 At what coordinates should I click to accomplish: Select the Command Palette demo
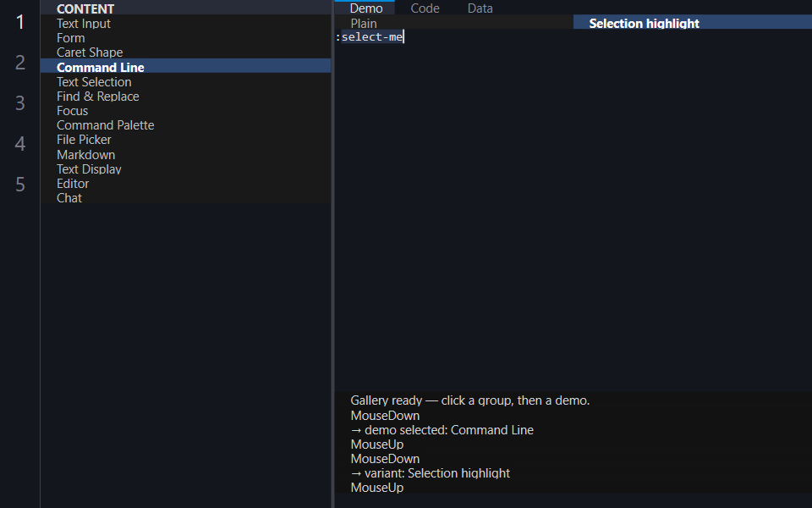[185, 125]
